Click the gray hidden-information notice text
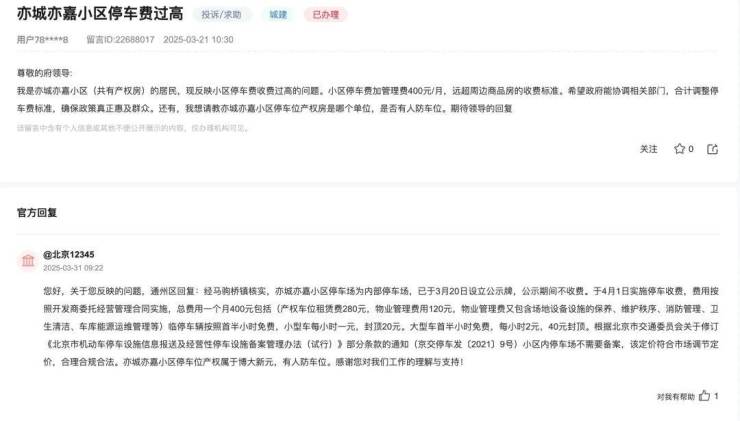 [x=132, y=128]
